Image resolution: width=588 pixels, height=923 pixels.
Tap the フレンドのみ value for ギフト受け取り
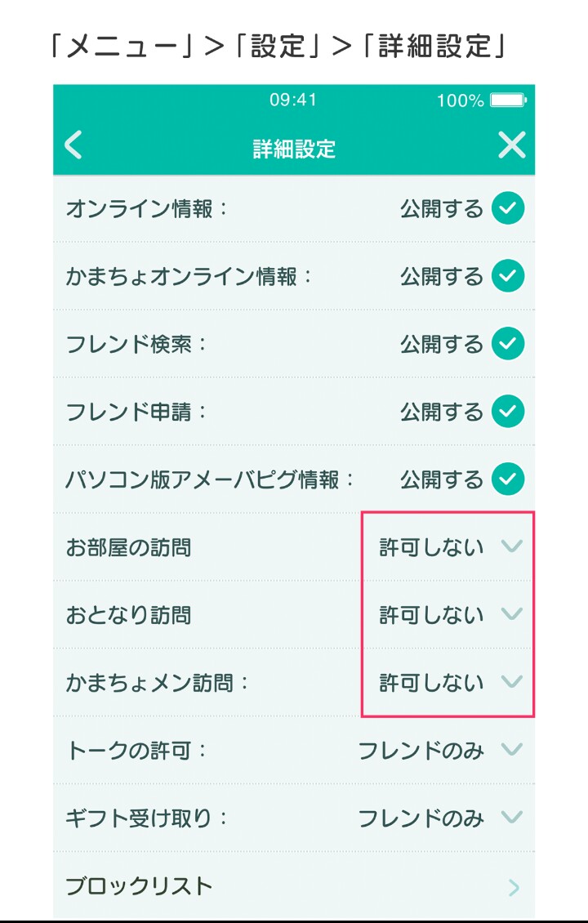(x=421, y=818)
